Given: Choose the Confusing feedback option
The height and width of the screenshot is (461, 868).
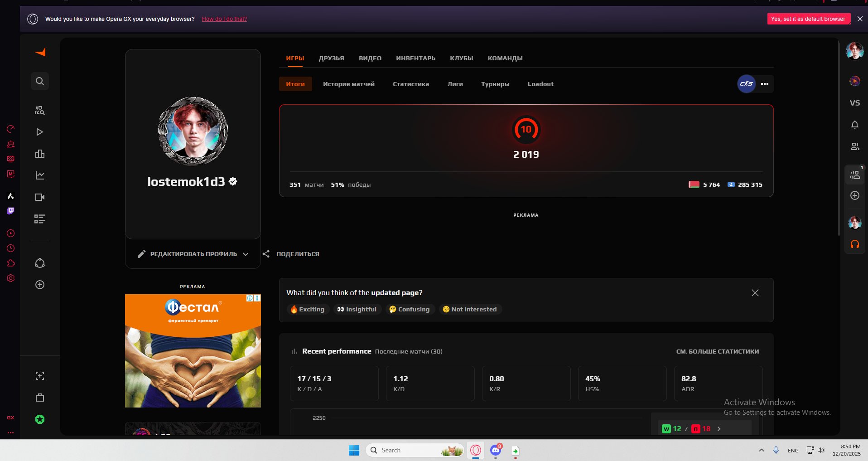Looking at the screenshot, I should click(410, 309).
